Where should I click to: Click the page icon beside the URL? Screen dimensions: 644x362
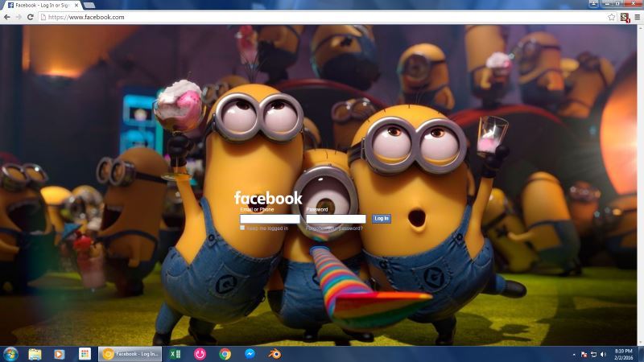tap(43, 17)
